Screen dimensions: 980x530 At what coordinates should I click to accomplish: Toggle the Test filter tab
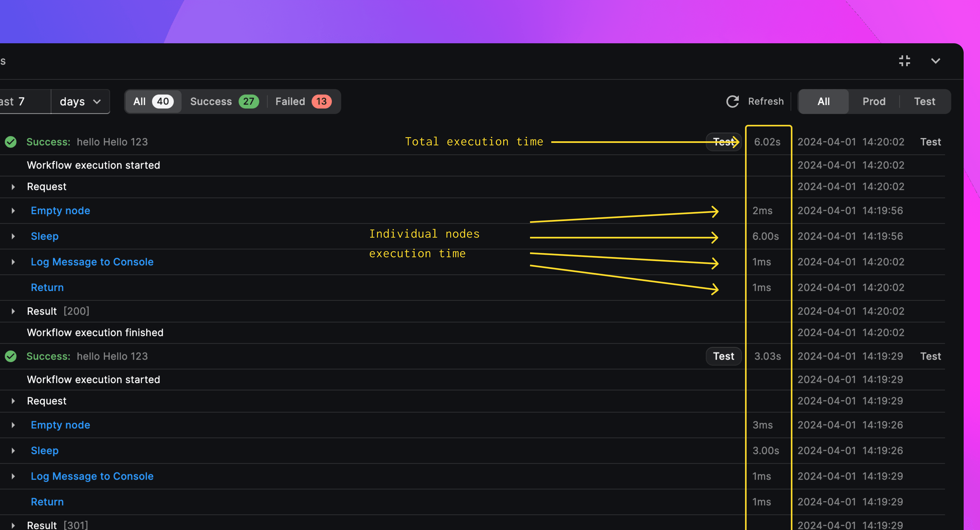tap(924, 101)
